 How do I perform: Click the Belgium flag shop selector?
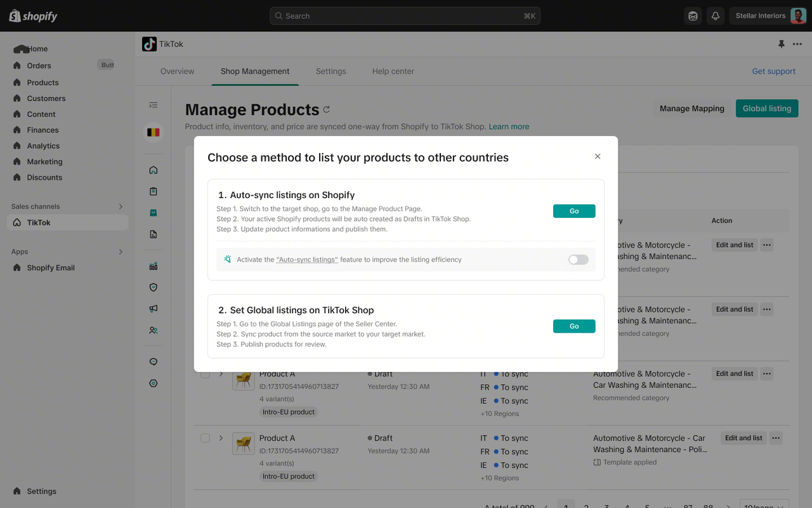click(153, 132)
